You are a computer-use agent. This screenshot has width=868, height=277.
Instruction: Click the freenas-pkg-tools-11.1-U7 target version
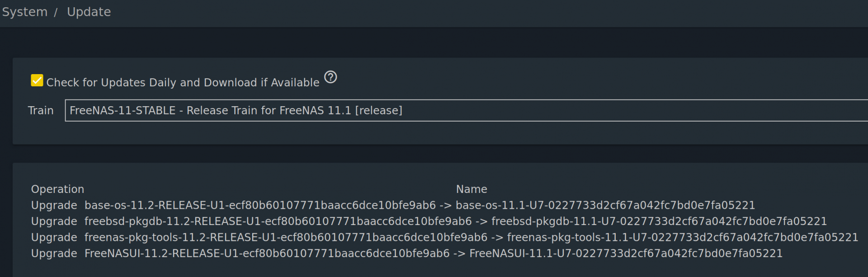coord(682,238)
